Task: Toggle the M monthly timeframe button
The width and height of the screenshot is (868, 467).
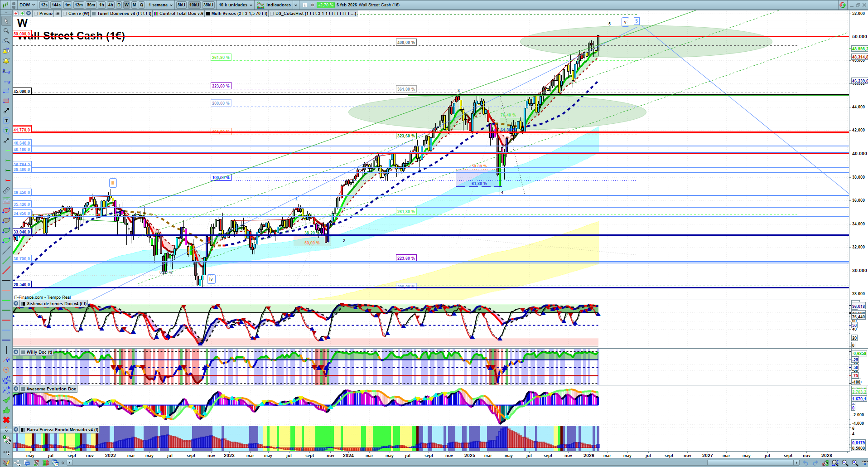Action: click(134, 5)
